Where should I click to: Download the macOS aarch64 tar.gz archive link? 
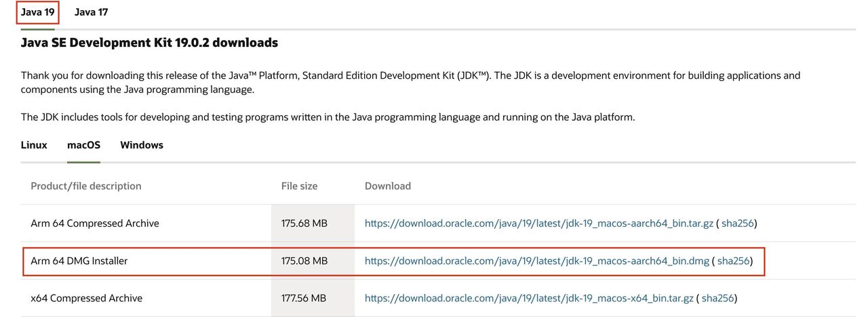(539, 223)
